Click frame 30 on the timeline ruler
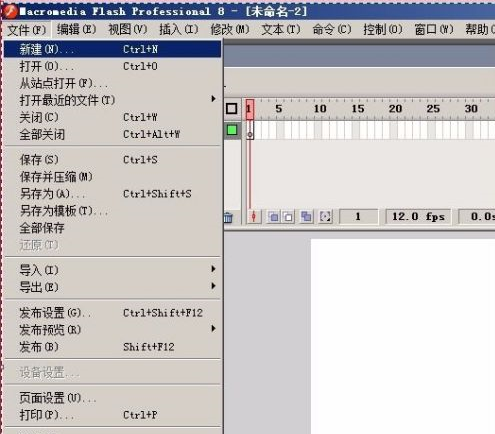This screenshot has width=495, height=434. [471, 109]
